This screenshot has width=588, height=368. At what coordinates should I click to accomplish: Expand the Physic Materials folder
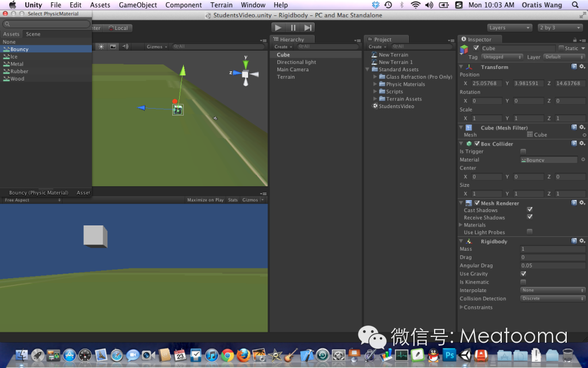click(x=375, y=84)
